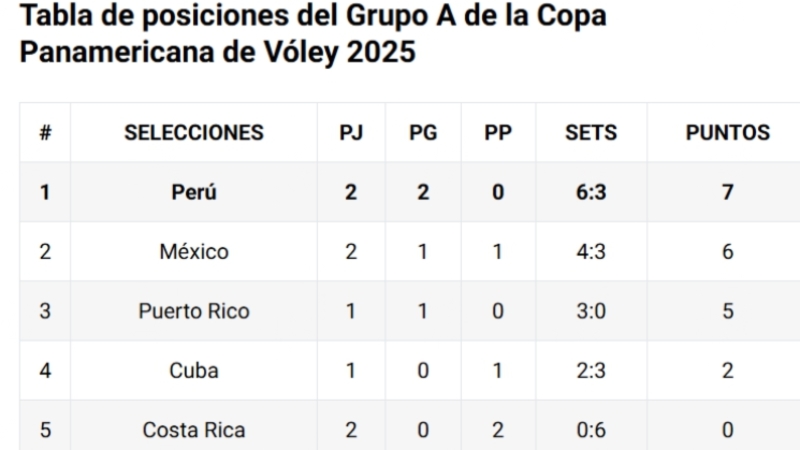Click the Cuba team name cell
Screen dimensions: 800x450
194,371
